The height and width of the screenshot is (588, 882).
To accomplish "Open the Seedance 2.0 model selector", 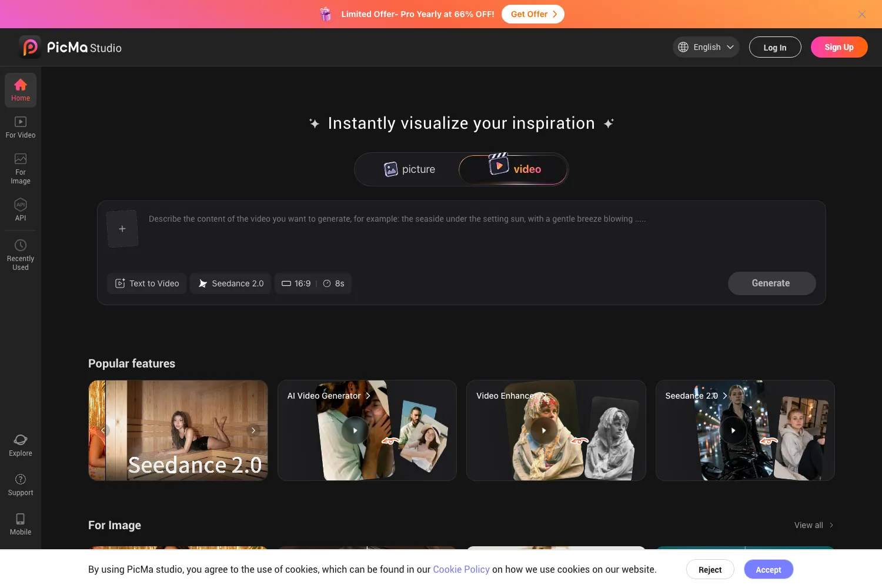I will pos(230,283).
